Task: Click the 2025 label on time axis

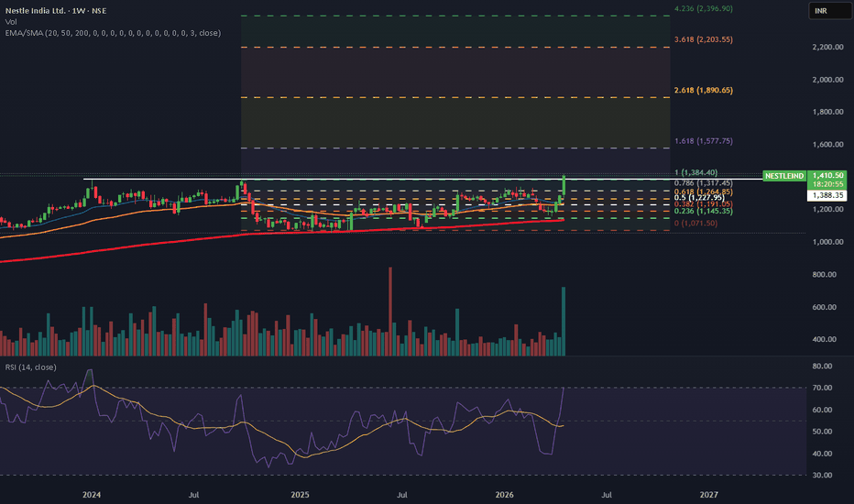Action: pos(301,494)
